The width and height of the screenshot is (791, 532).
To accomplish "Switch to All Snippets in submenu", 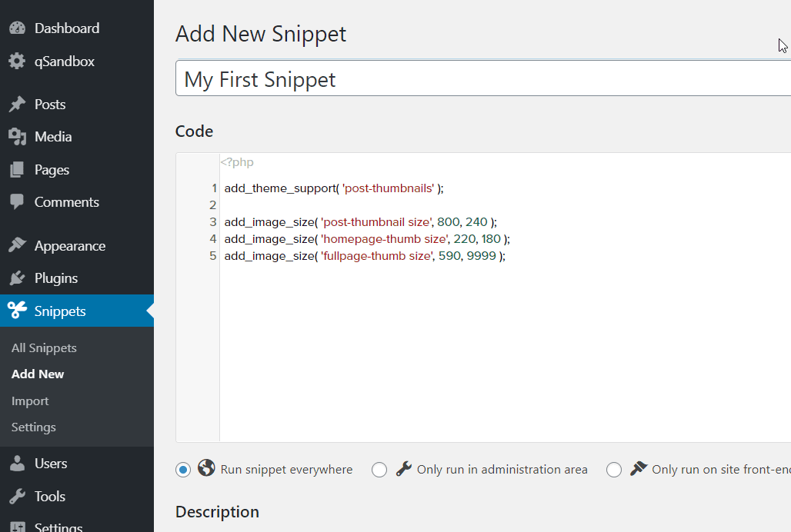I will tap(44, 347).
